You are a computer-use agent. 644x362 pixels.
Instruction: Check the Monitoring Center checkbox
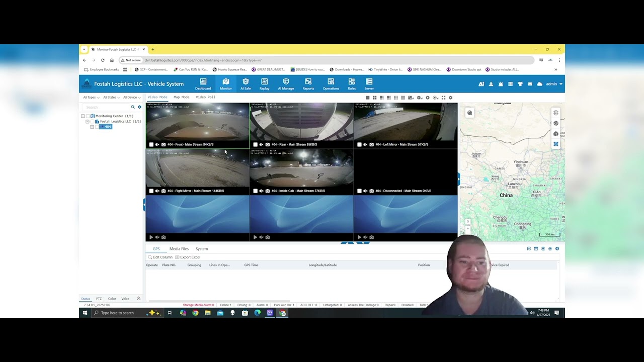point(88,116)
